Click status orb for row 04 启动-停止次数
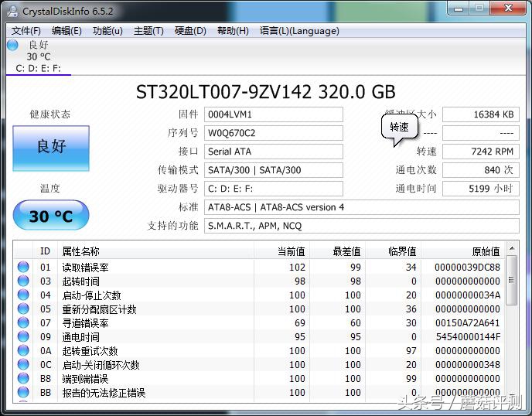The height and width of the screenshot is (416, 532). 23,295
